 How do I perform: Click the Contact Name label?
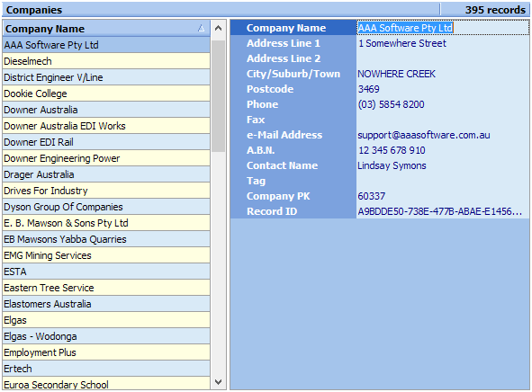coord(282,165)
